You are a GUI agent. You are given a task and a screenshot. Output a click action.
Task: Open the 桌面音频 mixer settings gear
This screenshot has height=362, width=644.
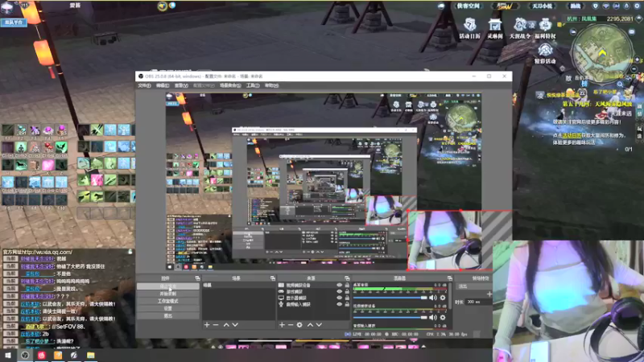[x=443, y=298]
